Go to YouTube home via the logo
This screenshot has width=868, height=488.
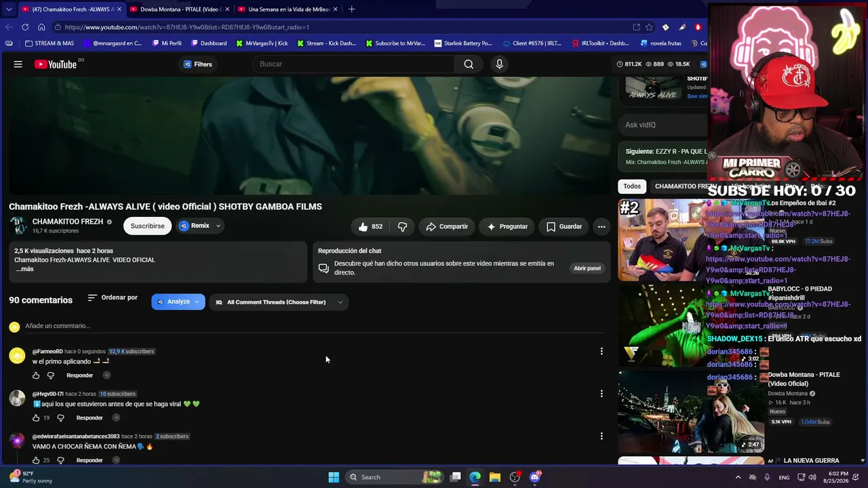coord(56,64)
